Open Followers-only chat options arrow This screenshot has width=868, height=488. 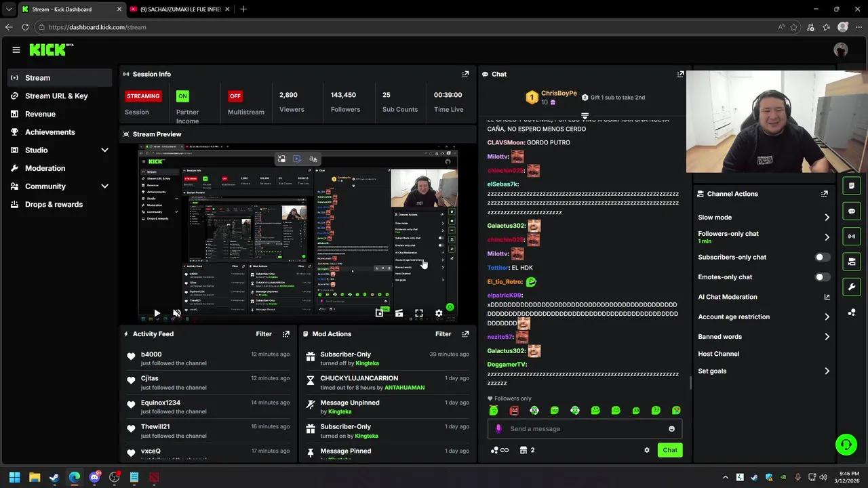pyautogui.click(x=827, y=237)
